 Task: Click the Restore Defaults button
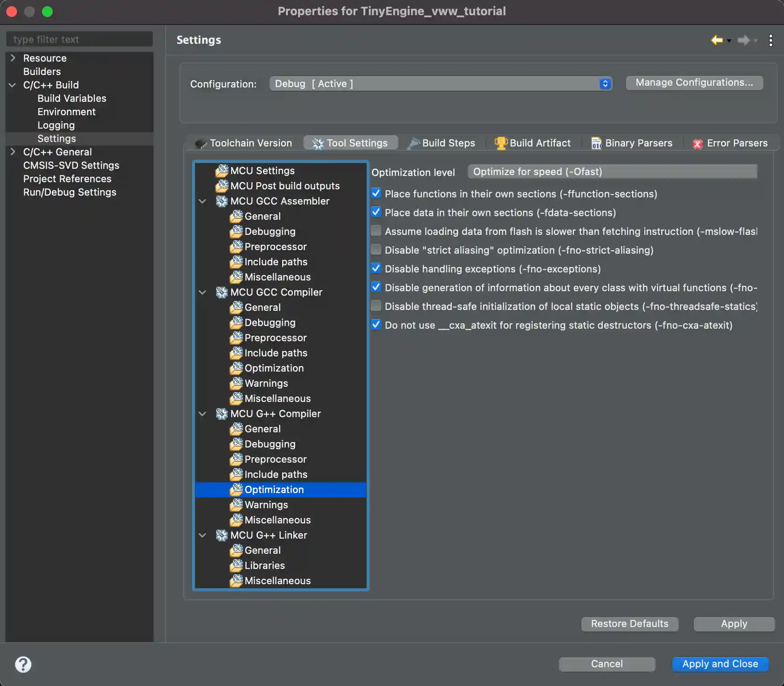point(630,624)
